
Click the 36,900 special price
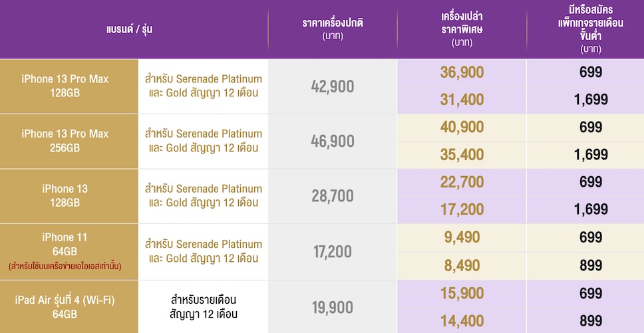click(x=462, y=72)
